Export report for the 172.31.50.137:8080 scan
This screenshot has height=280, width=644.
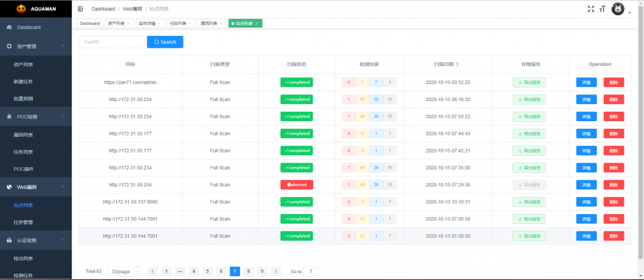pyautogui.click(x=529, y=202)
